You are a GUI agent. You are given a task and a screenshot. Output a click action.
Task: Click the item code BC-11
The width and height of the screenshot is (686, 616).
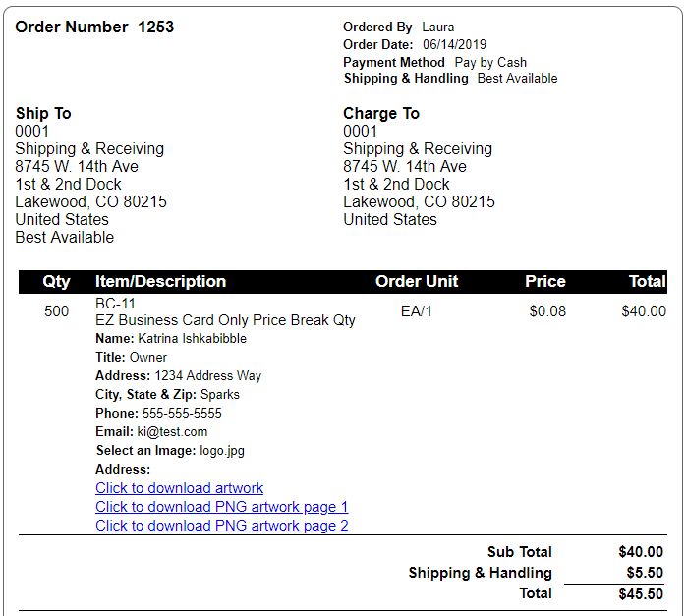coord(115,304)
